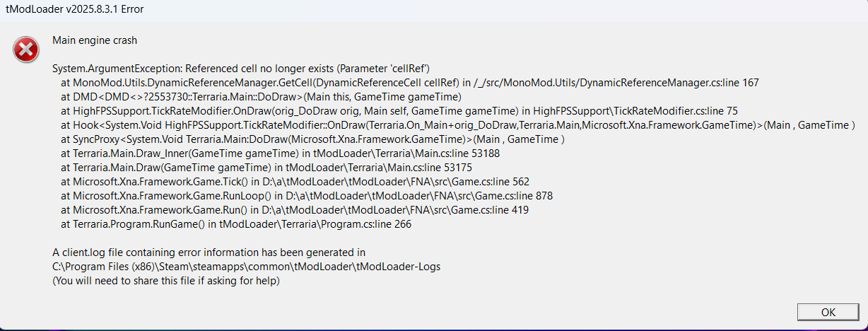Screen dimensions: 868x331
Task: Click the share this file help note
Action: (166, 281)
